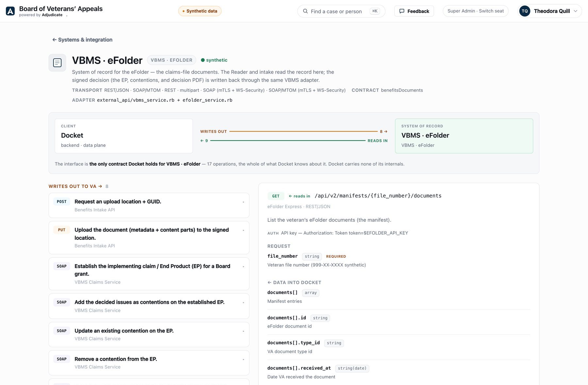Click the Feedback speech bubble icon
This screenshot has width=588, height=385.
[402, 11]
